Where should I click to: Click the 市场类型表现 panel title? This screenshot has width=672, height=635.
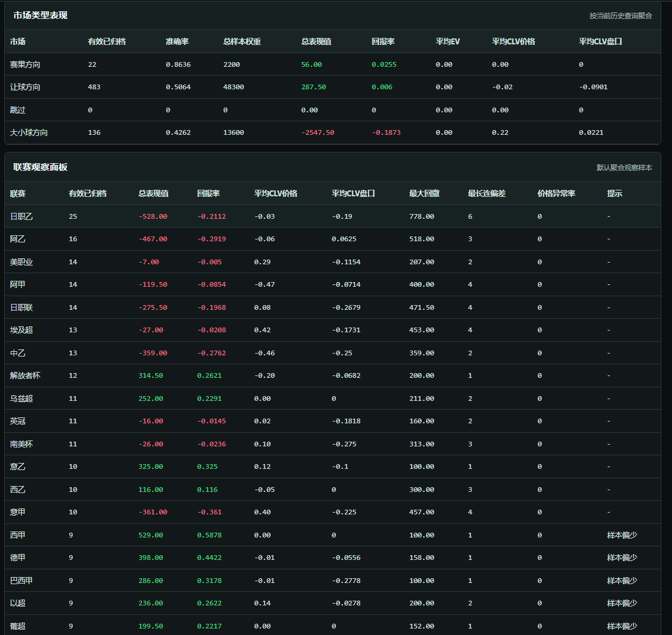(x=40, y=15)
